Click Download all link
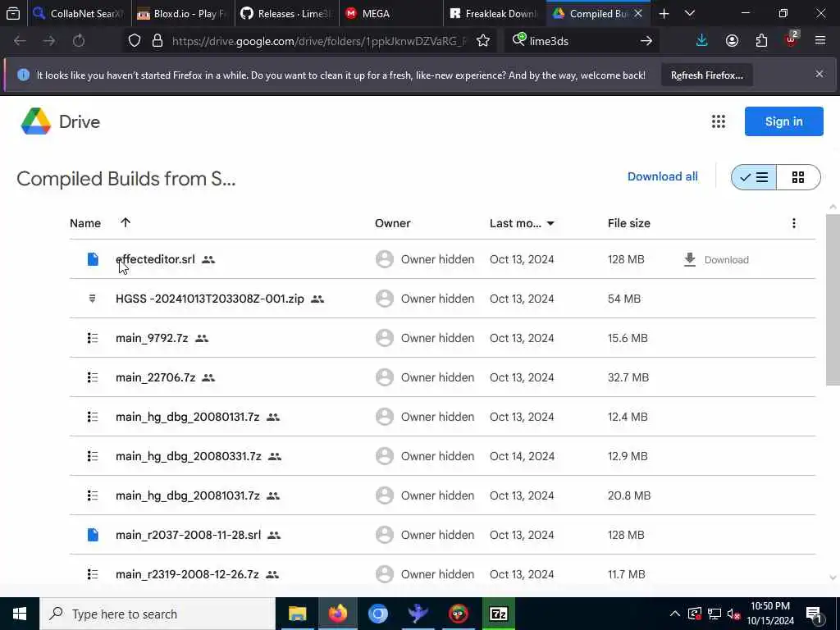The image size is (840, 630). [x=663, y=177]
